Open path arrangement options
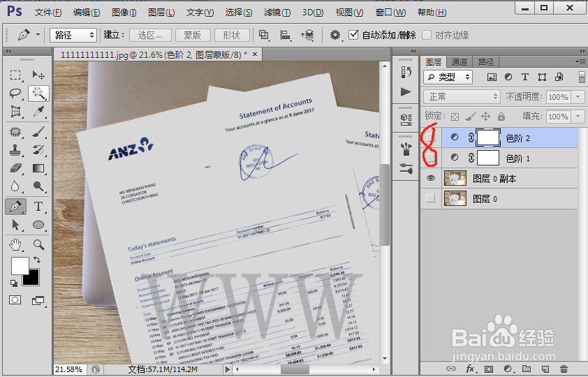This screenshot has height=377, width=588. 307,35
